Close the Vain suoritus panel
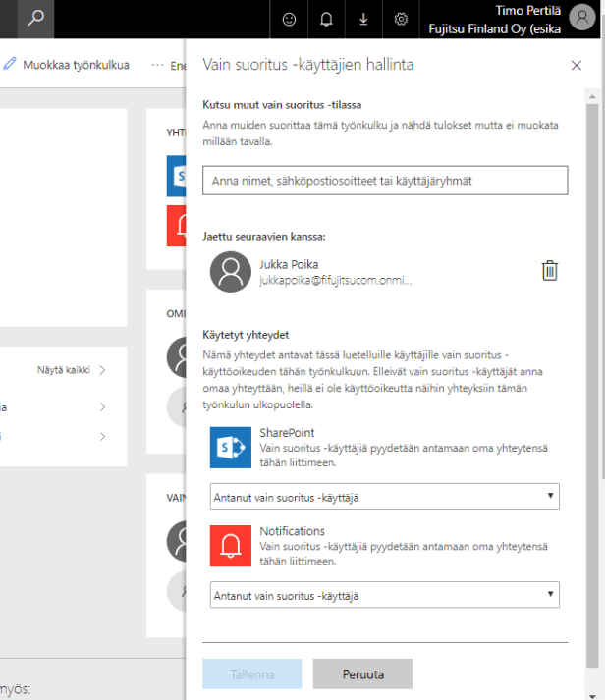This screenshot has height=700, width=605. tap(576, 65)
